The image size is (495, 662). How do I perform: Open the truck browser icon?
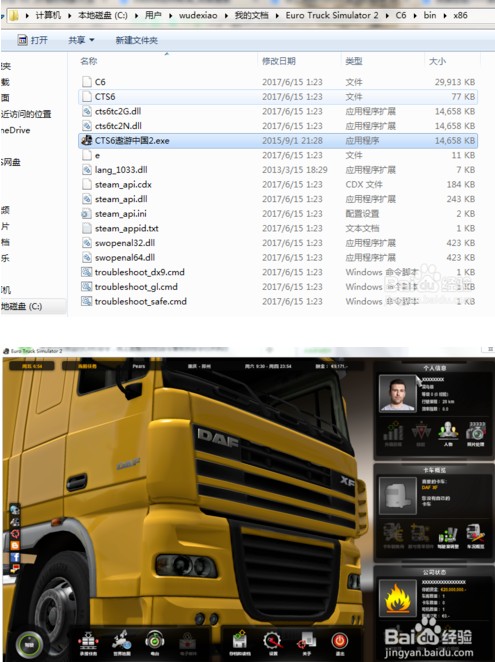(476, 536)
